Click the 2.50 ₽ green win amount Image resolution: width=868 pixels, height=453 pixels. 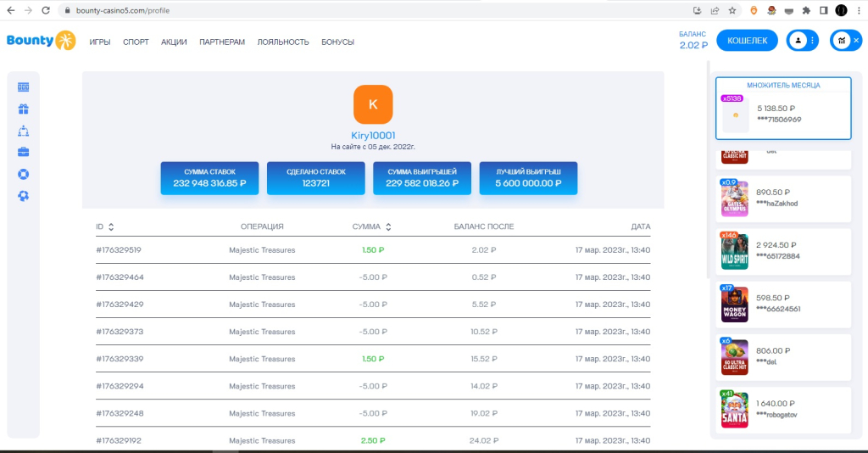373,441
